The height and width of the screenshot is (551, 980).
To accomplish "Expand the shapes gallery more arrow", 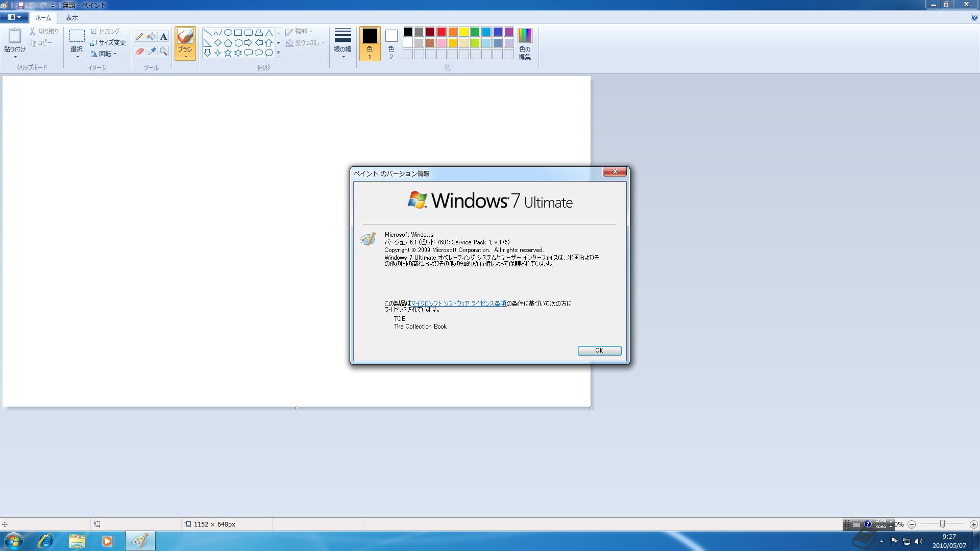I will click(x=278, y=53).
